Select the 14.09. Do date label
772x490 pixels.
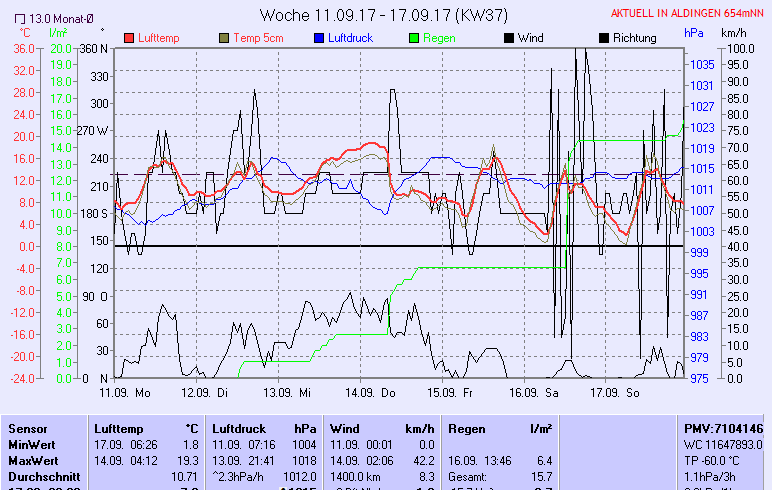[376, 392]
